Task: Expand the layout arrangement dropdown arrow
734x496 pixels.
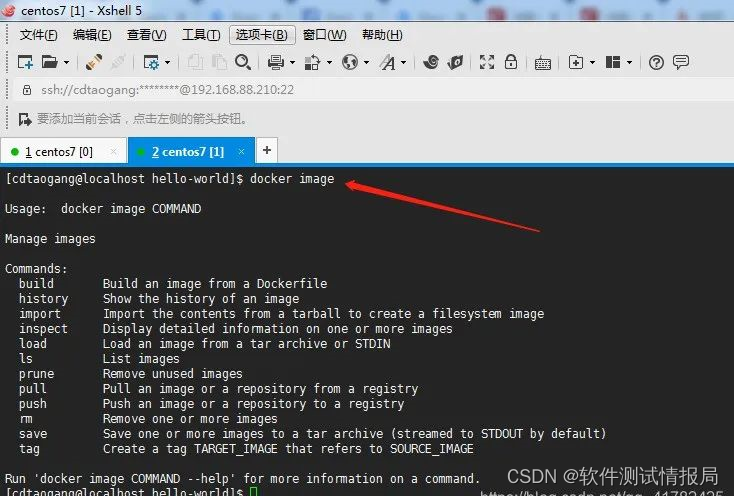Action: (629, 62)
